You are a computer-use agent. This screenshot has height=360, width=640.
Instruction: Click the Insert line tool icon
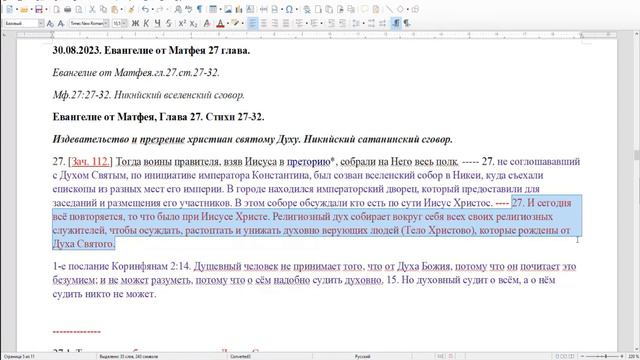point(389,9)
